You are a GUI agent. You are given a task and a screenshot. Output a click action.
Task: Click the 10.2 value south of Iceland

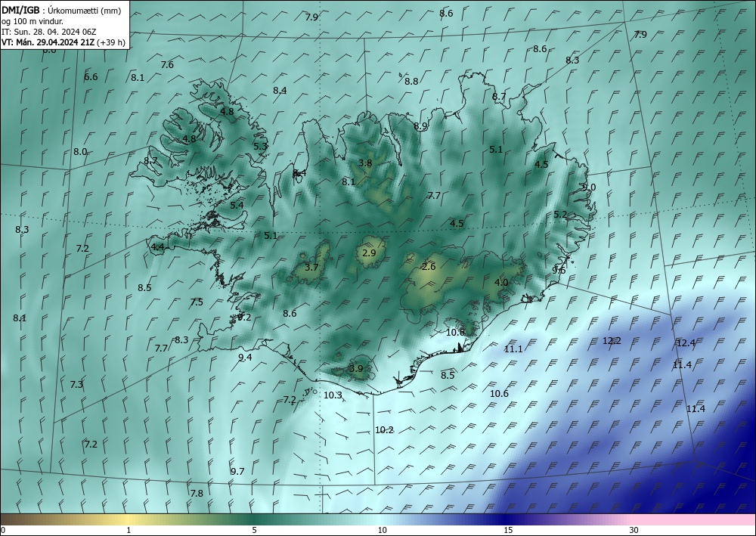[384, 430]
